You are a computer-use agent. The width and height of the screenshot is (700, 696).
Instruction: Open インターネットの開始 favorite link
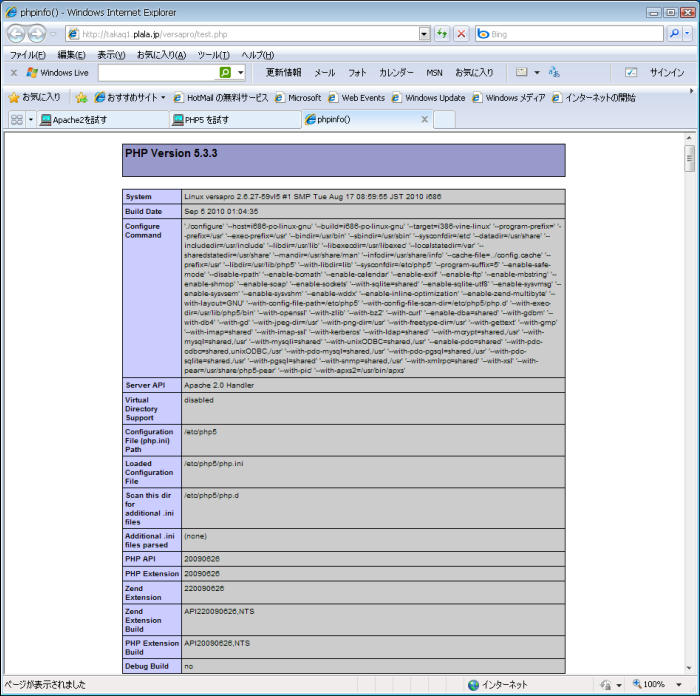[x=593, y=97]
